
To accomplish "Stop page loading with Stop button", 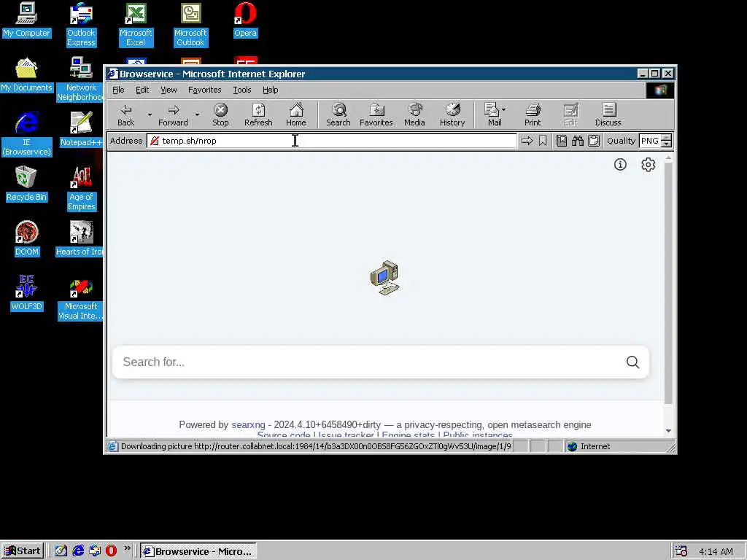I will (220, 114).
